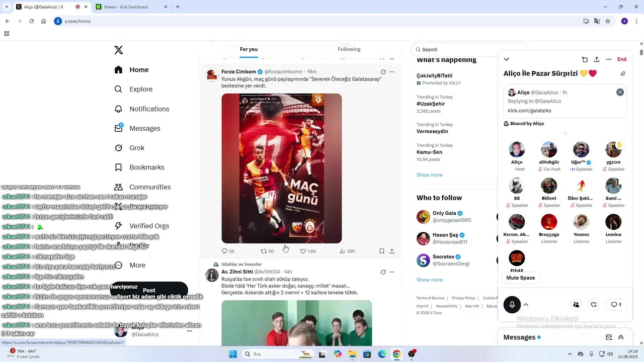This screenshot has height=362, width=644.
Task: Select speaker ygzsrn avatar
Action: pos(613,150)
